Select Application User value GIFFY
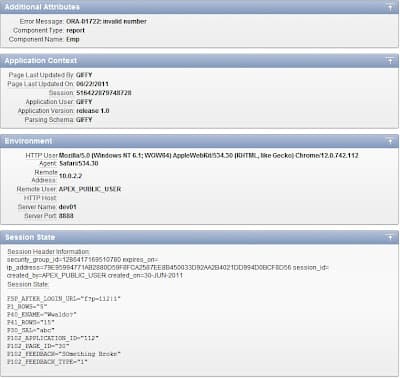This screenshot has width=400, height=378. click(84, 102)
